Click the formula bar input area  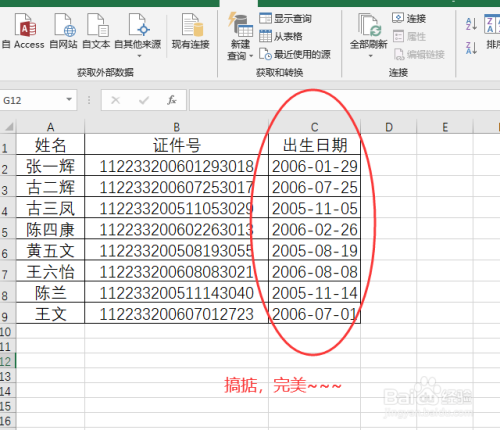345,100
